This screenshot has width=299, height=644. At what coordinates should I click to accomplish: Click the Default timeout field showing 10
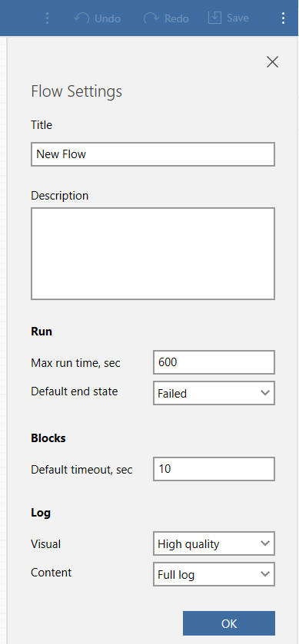(214, 469)
